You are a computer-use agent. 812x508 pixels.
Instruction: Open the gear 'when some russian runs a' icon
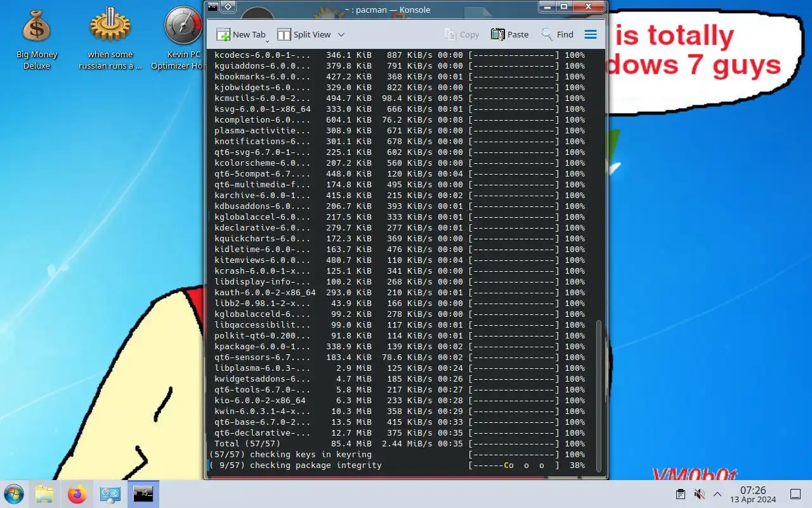coord(110,39)
